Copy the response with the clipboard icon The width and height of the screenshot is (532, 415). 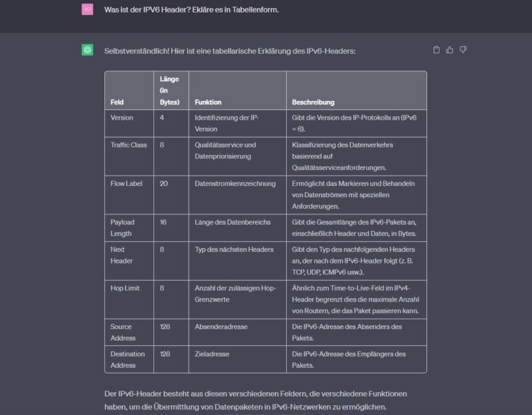(x=436, y=50)
